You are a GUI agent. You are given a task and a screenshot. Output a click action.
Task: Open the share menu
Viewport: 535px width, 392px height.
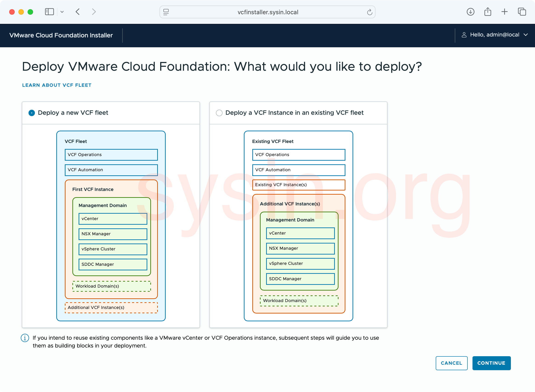487,12
